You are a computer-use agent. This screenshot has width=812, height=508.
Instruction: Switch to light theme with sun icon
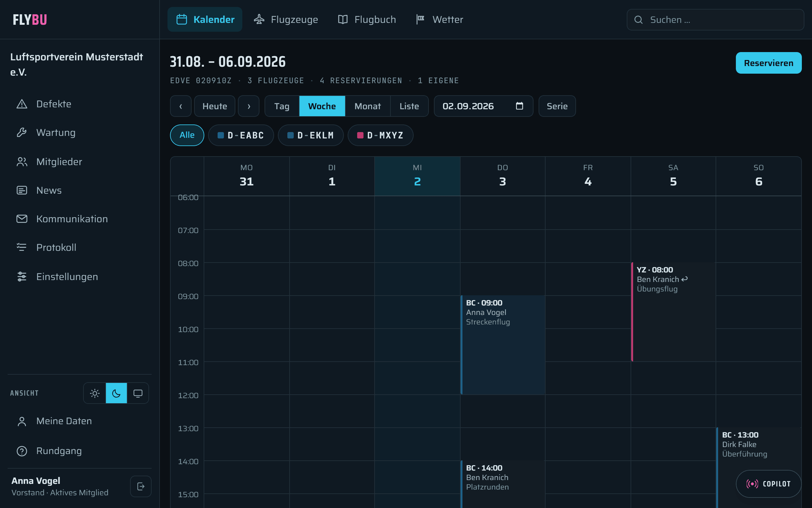(x=95, y=393)
